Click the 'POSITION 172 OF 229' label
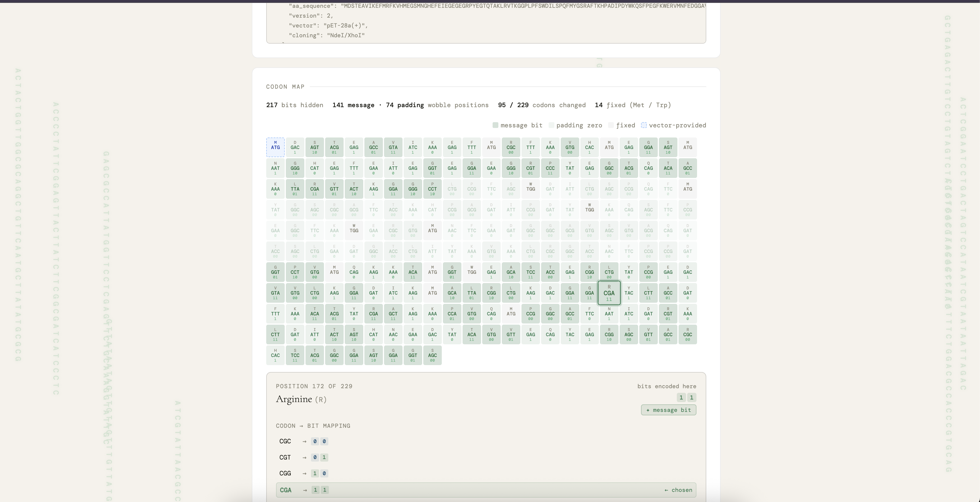Screen dimensions: 980x502 click(x=314, y=386)
